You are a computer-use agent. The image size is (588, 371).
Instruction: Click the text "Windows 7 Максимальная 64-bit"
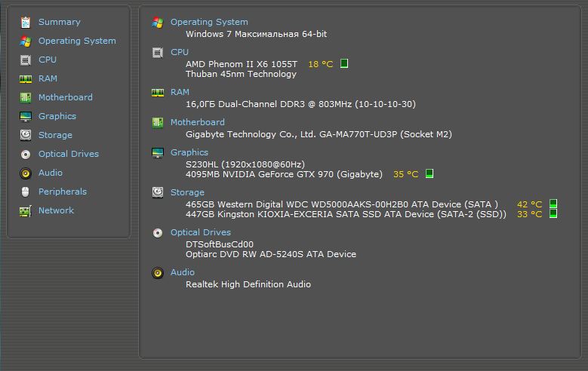pos(256,34)
